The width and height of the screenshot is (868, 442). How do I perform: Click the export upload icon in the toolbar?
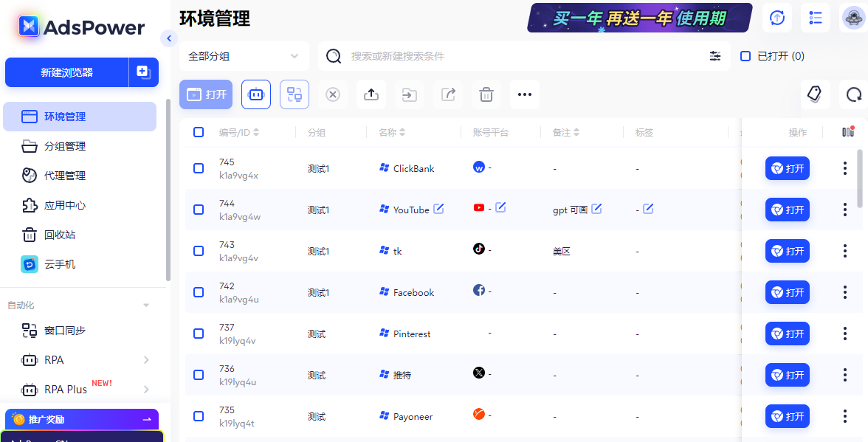[371, 94]
